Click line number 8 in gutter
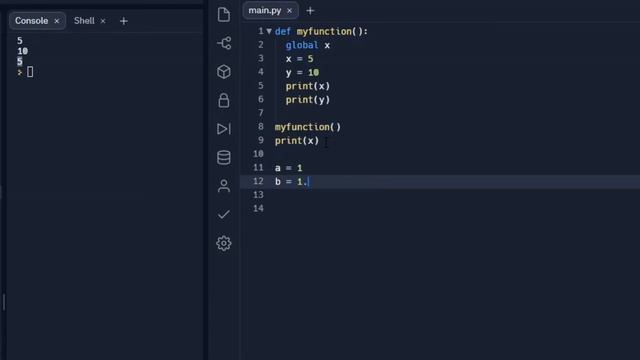Image resolution: width=640 pixels, height=360 pixels. [x=260, y=127]
